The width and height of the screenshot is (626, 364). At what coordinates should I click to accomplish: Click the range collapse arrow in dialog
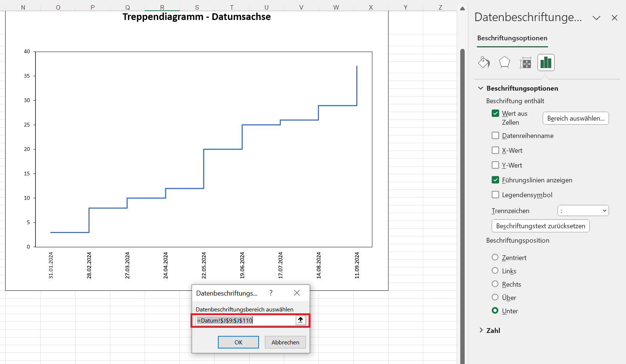tap(300, 320)
